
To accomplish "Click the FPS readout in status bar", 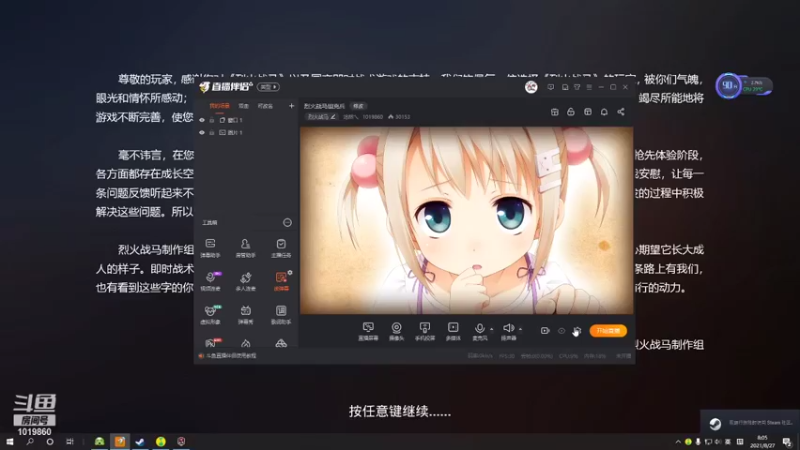I will coord(506,356).
